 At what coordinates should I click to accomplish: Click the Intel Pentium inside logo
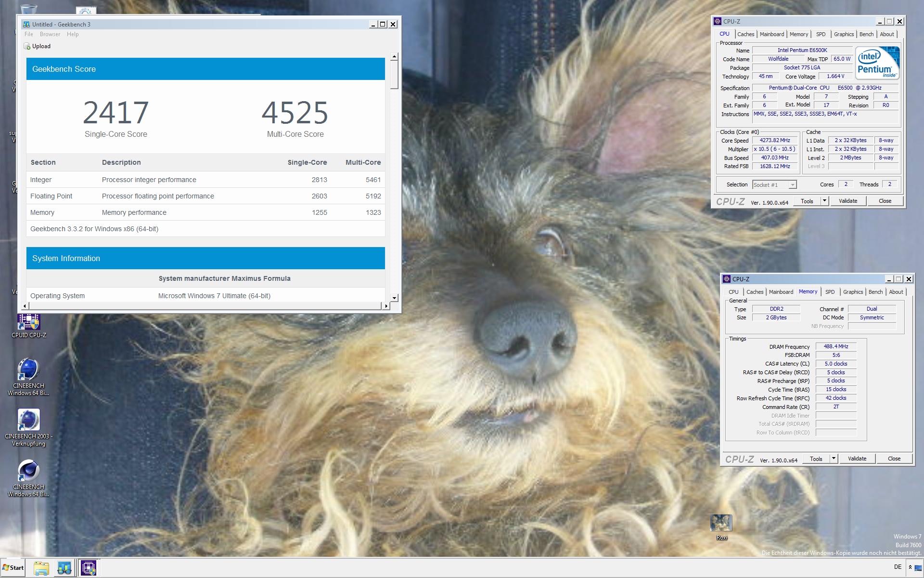tap(877, 63)
